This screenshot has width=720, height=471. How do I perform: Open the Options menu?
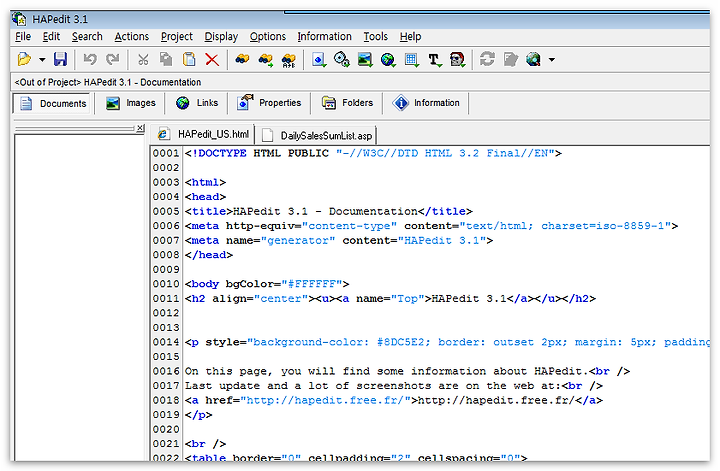[268, 37]
